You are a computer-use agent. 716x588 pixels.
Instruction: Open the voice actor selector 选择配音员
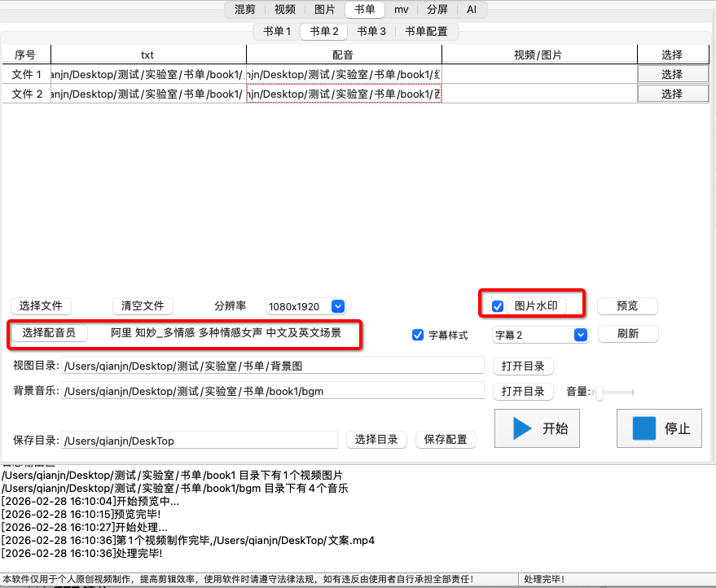click(x=49, y=333)
